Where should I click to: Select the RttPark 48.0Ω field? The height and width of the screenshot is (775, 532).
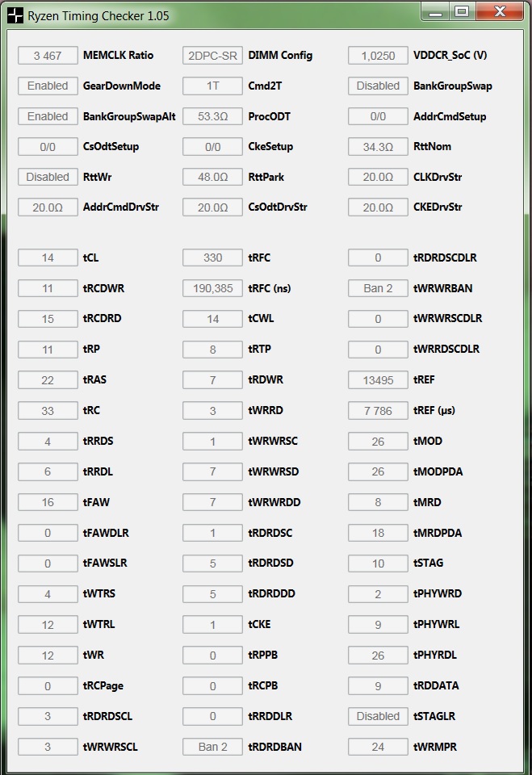click(x=212, y=177)
